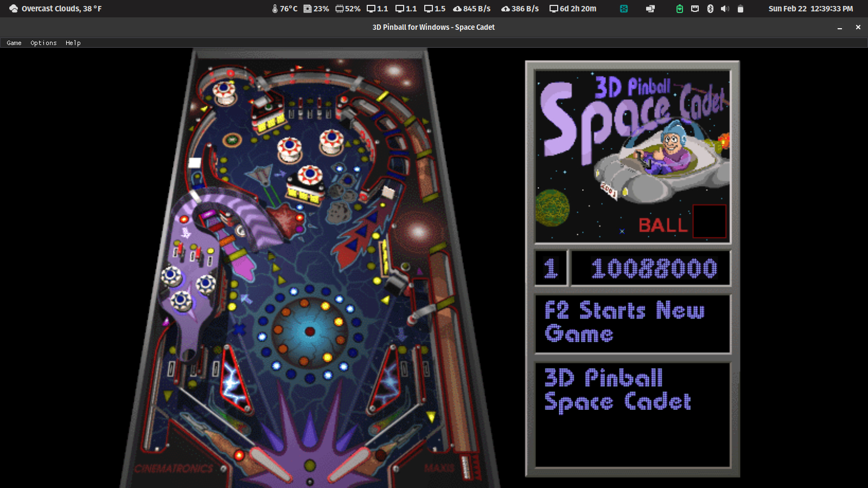Click the overcast clouds weather indicator
Image resolution: width=868 pixels, height=488 pixels.
tap(55, 9)
